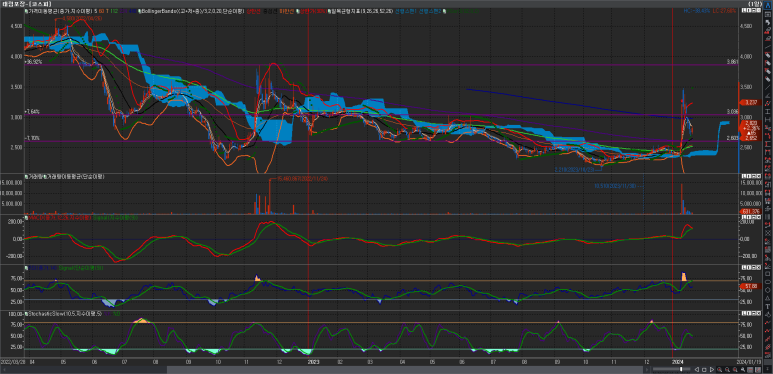773x374 pixels.
Task: Click the red 3,237 price tag
Action: coord(750,102)
